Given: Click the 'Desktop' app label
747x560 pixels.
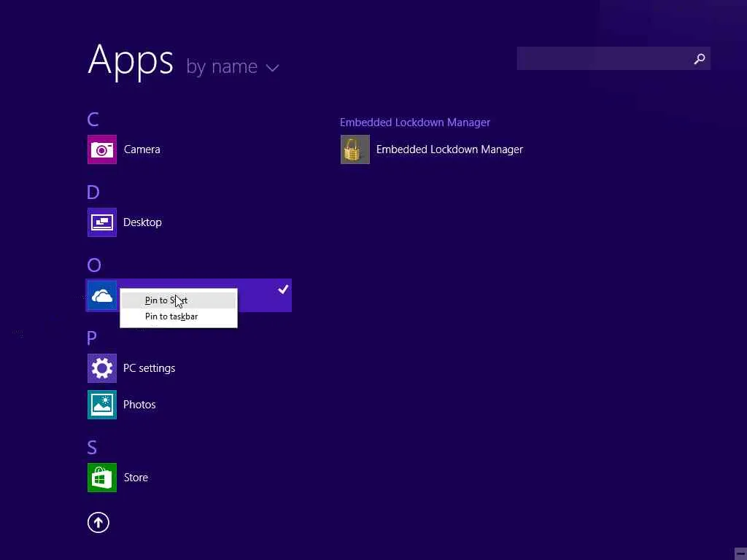Looking at the screenshot, I should point(142,222).
